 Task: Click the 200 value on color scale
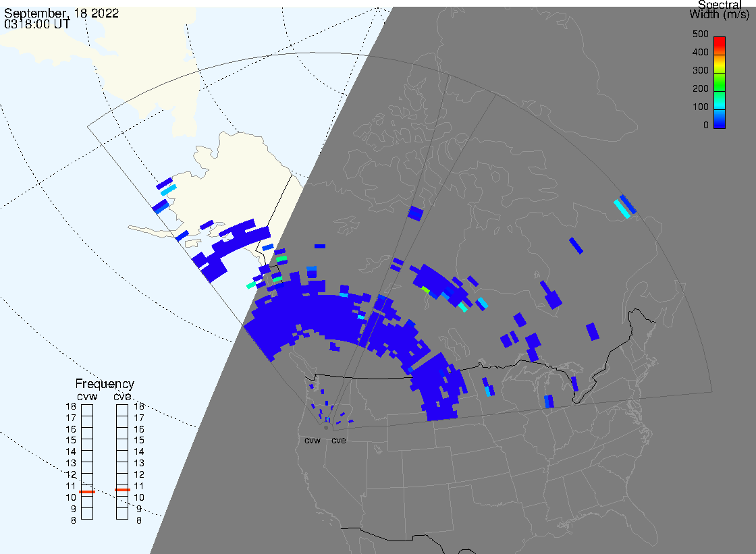pos(701,88)
